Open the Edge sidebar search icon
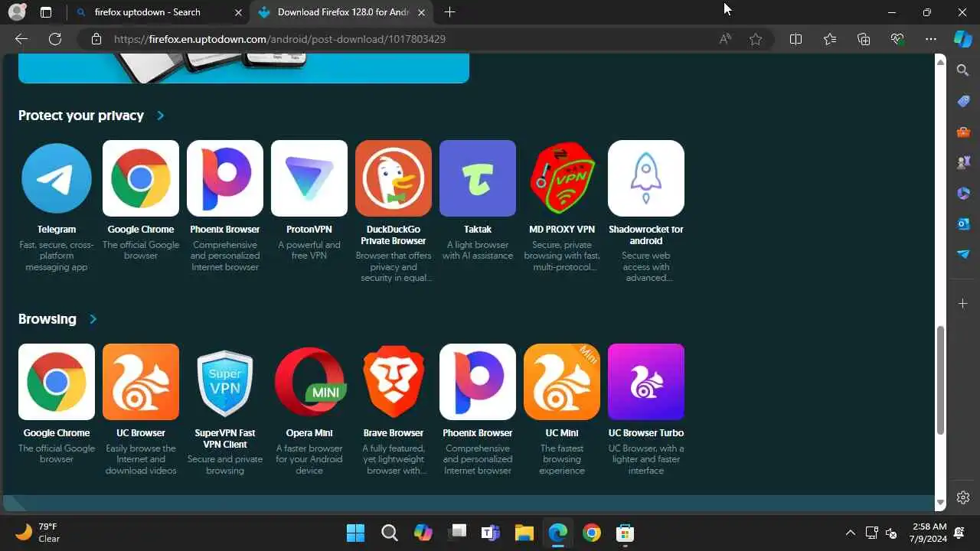Viewport: 980px width, 551px height. (963, 70)
